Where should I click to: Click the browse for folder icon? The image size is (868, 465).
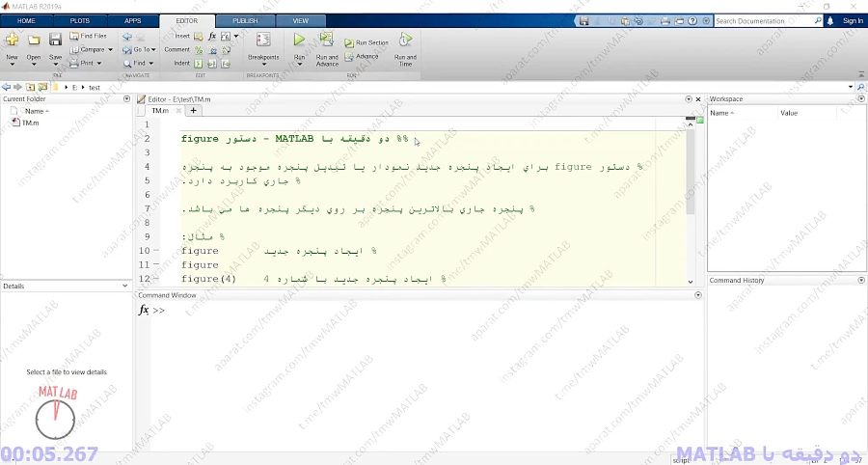(x=42, y=88)
